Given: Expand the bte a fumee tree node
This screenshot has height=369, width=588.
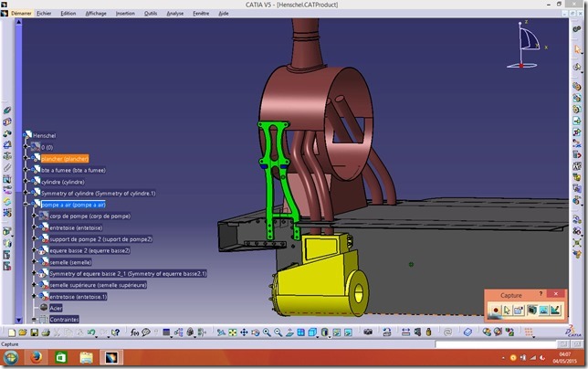Looking at the screenshot, I should coord(26,170).
